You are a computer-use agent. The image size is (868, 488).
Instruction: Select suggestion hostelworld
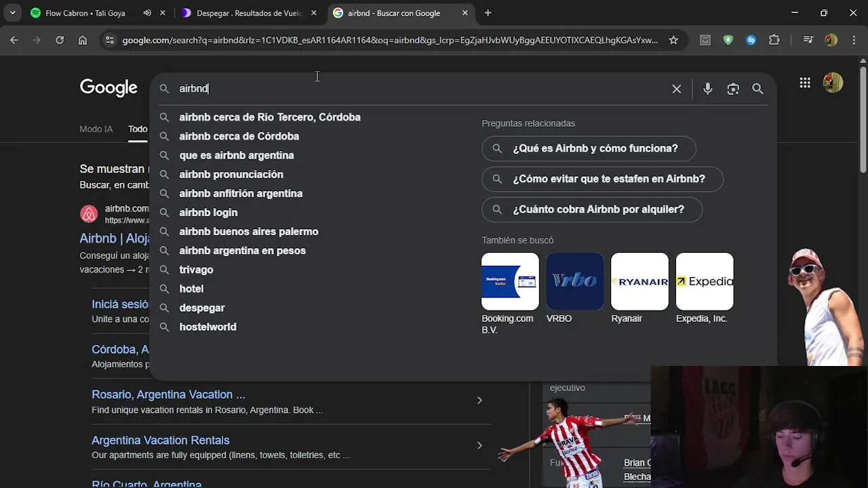pos(208,326)
